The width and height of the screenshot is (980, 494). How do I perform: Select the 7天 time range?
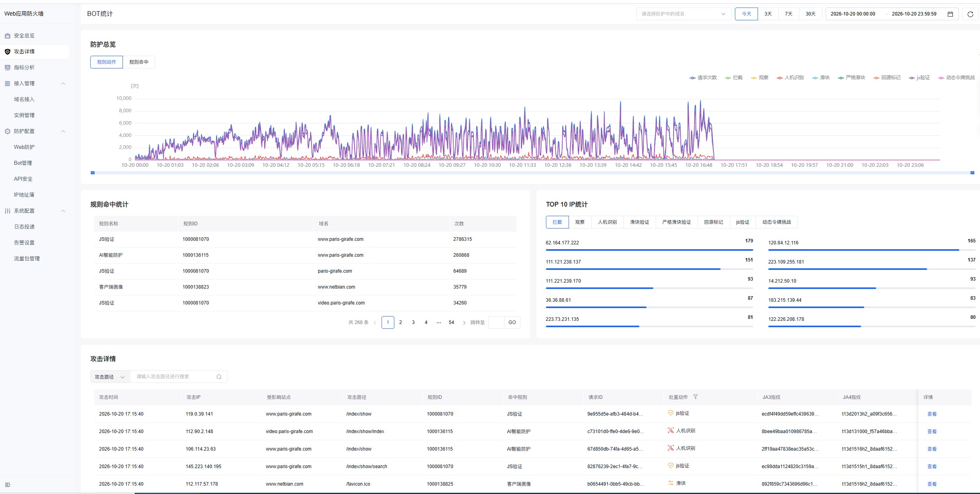click(x=789, y=14)
